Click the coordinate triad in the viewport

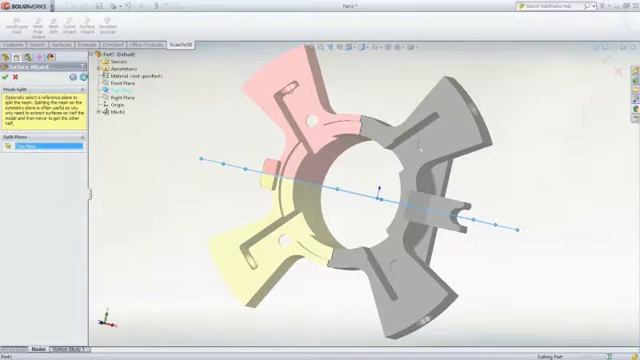point(107,319)
